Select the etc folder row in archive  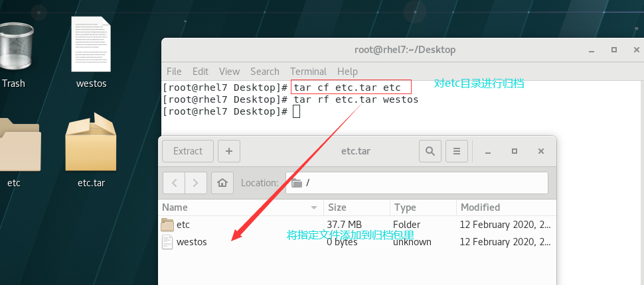[357, 225]
